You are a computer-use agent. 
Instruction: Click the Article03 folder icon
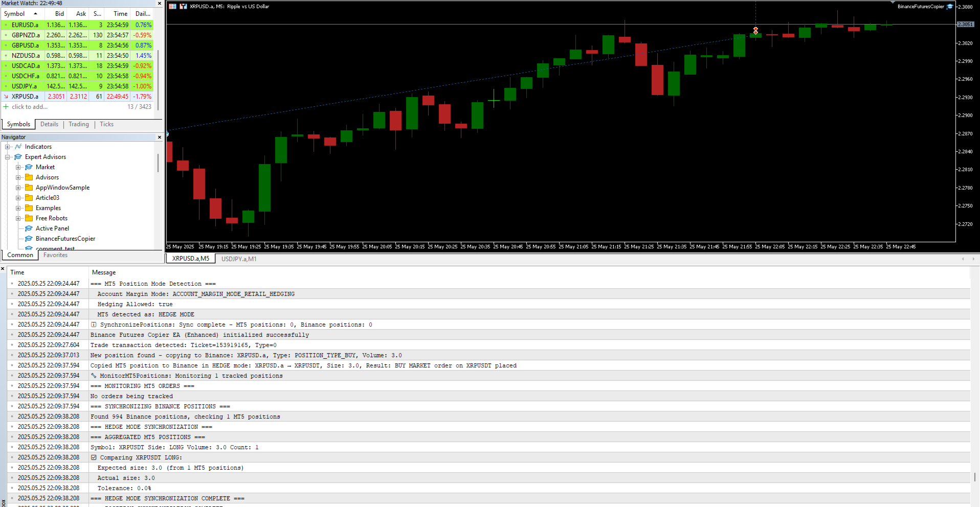click(x=29, y=198)
